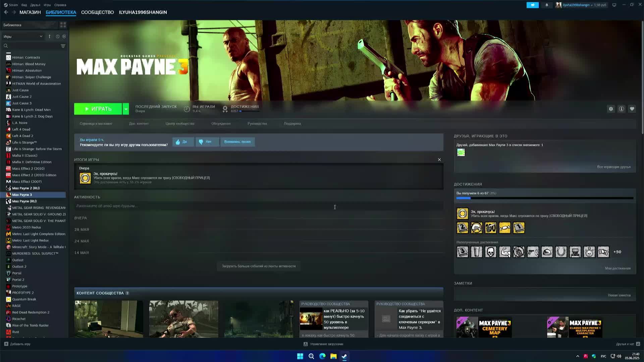Click Нет thumbs down button

point(207,142)
